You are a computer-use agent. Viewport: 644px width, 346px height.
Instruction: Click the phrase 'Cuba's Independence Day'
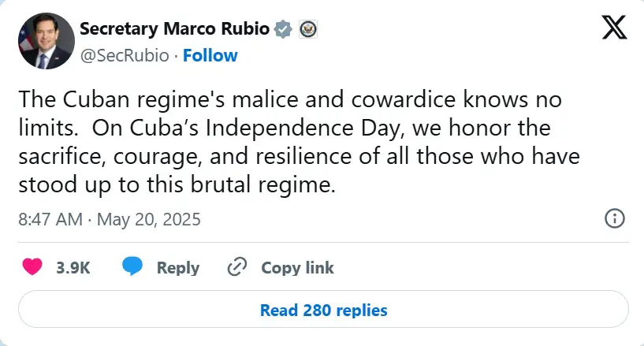pos(265,128)
